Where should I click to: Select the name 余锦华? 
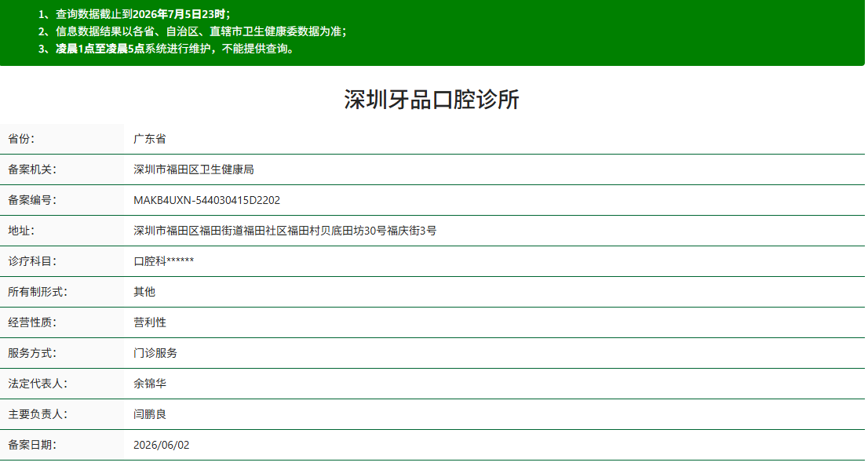click(149, 384)
